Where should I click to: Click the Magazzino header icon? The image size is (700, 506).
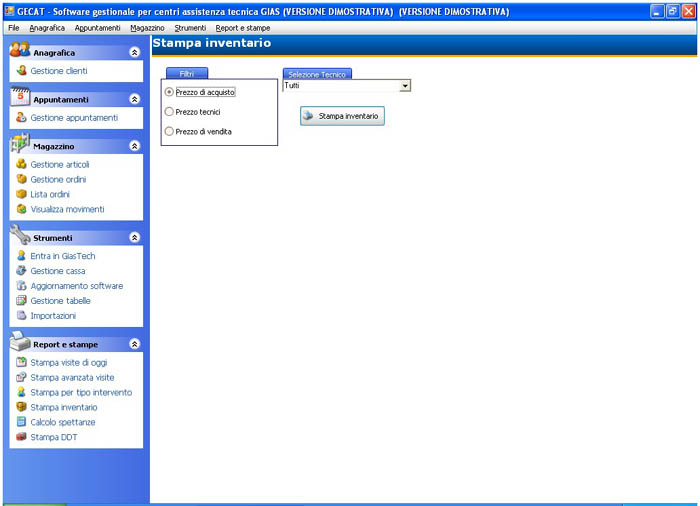[x=20, y=143]
